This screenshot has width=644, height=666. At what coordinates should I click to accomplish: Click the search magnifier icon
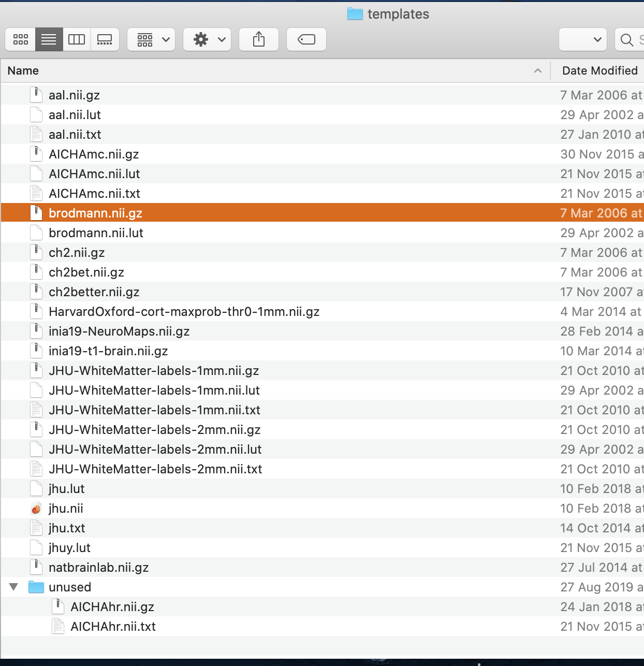626,40
